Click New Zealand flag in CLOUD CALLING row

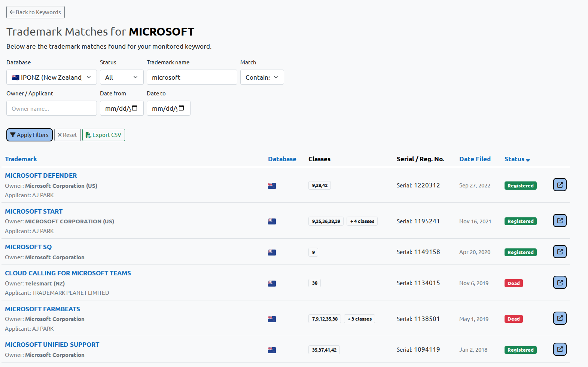tap(272, 284)
